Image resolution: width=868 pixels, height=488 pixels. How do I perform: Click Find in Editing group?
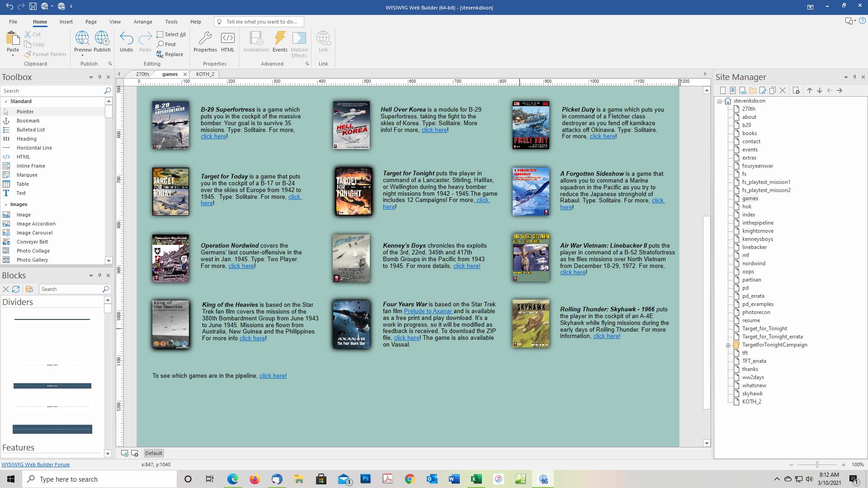click(166, 44)
